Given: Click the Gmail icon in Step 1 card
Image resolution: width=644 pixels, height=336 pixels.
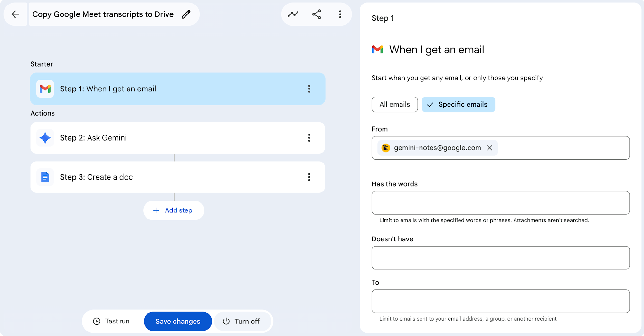Looking at the screenshot, I should click(45, 89).
